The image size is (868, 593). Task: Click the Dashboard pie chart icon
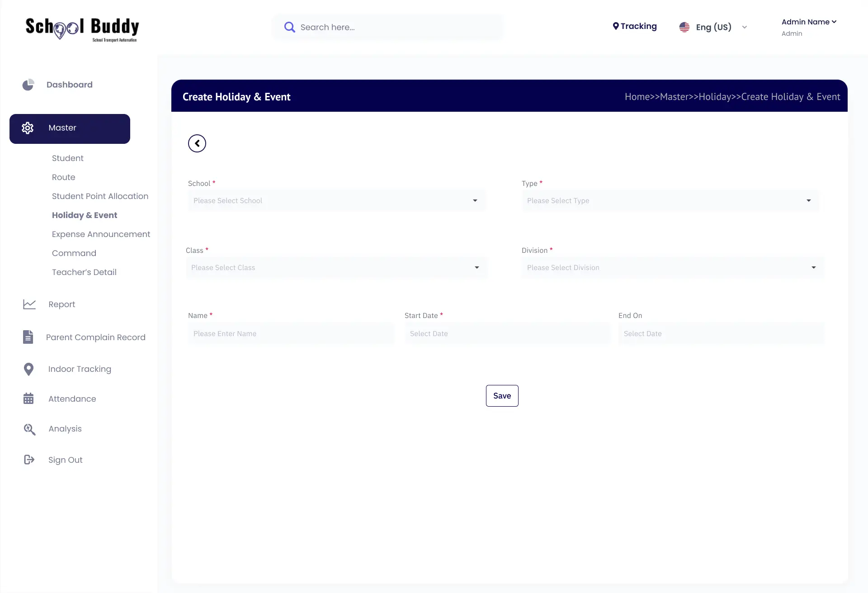pyautogui.click(x=28, y=85)
